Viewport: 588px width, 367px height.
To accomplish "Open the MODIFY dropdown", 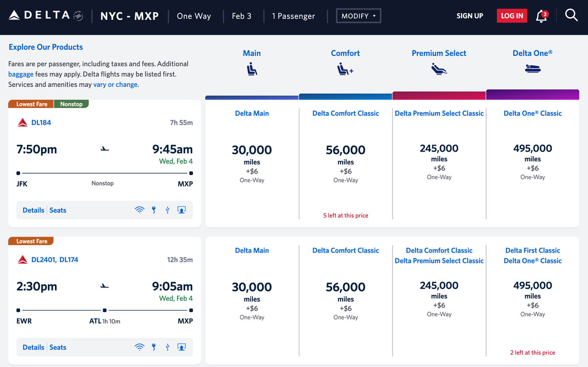I will pos(358,15).
